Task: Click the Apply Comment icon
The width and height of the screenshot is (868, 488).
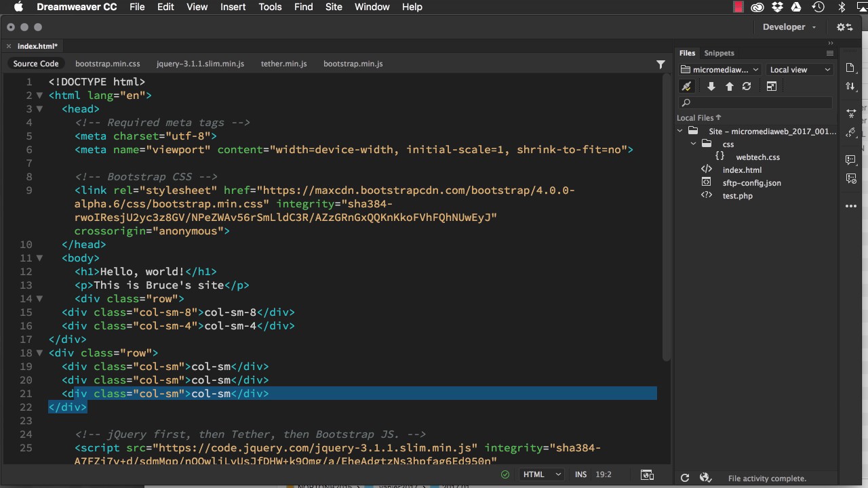Action: [851, 160]
